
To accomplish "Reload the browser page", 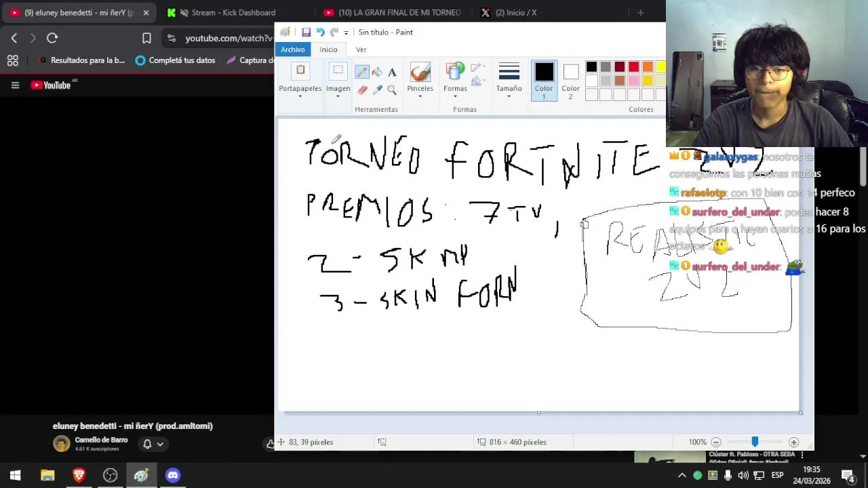I will (x=52, y=39).
